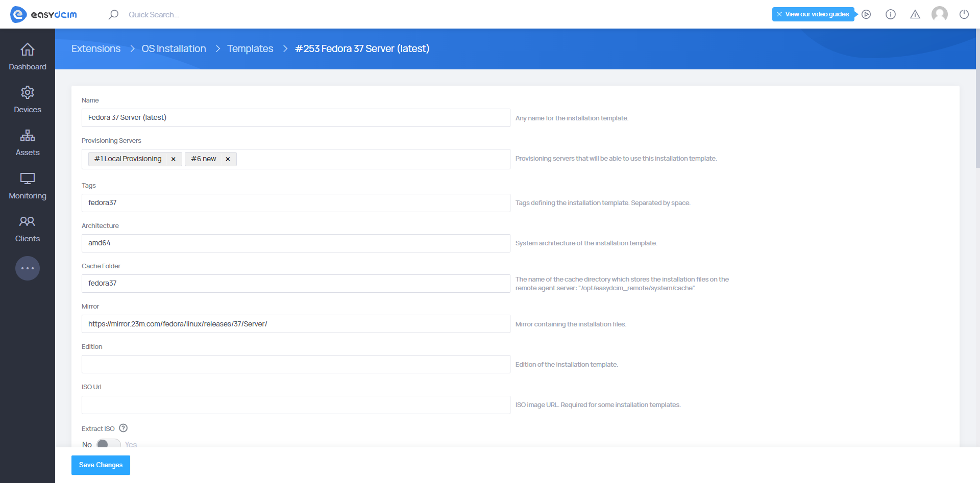Viewport: 980px width, 483px height.
Task: Edit the Architecture field amd64
Action: click(296, 243)
